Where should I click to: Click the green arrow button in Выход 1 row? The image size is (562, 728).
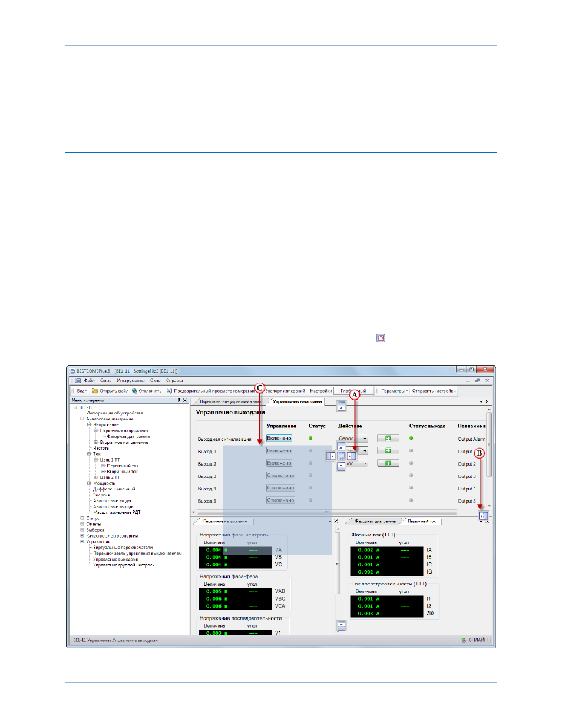pos(388,451)
